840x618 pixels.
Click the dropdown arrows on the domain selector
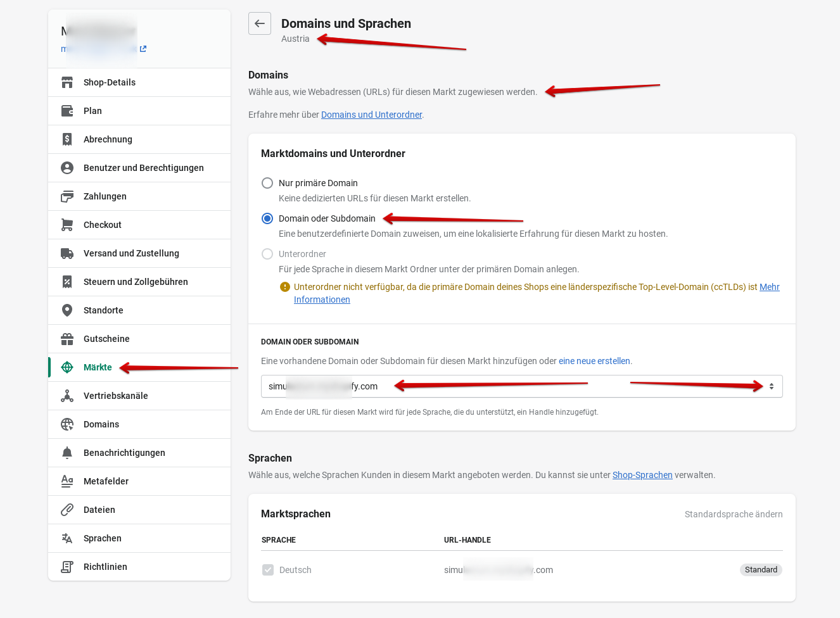pos(771,386)
